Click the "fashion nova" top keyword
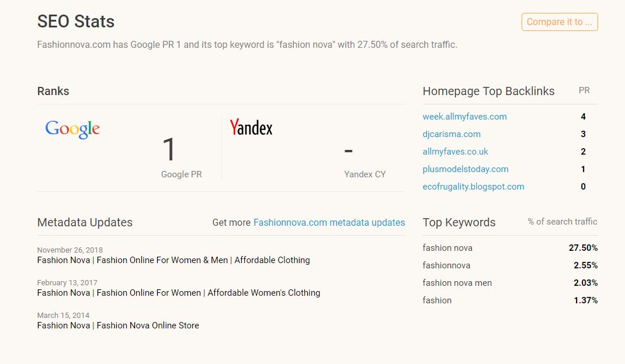This screenshot has width=625, height=364. 447,248
